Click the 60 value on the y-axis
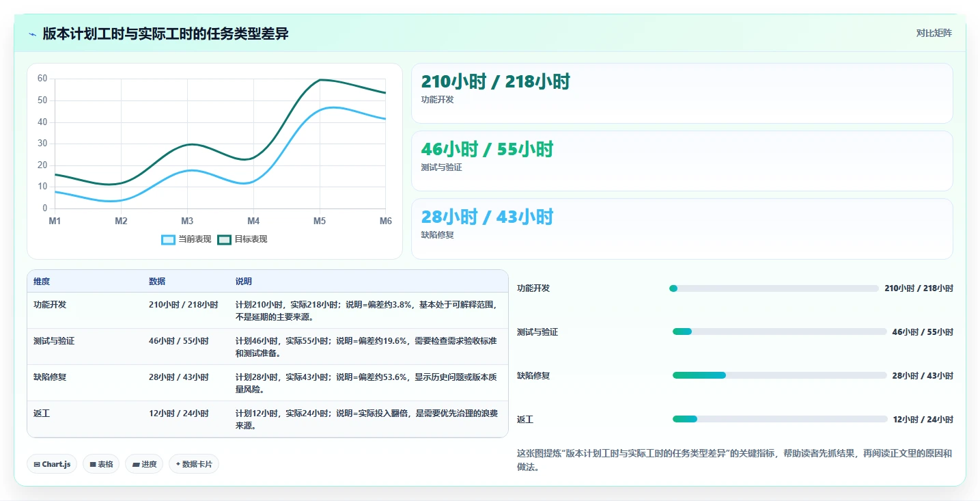The width and height of the screenshot is (980, 501). coord(42,79)
